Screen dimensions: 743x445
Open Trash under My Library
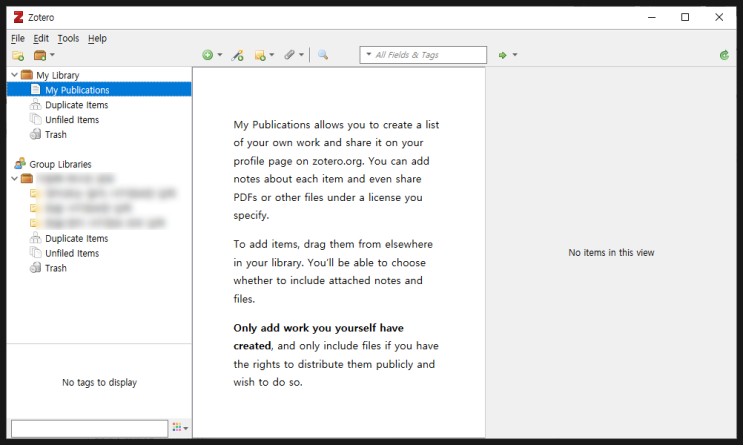pos(55,135)
